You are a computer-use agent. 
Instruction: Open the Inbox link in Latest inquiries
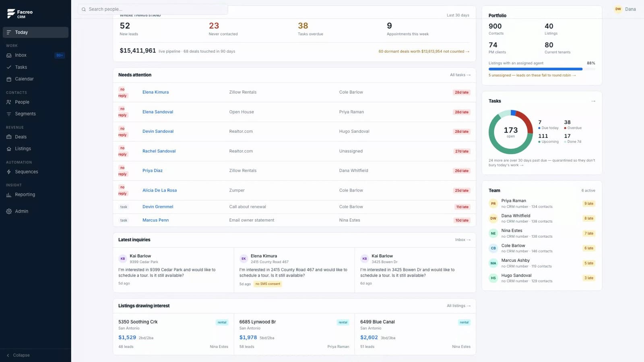[463, 240]
